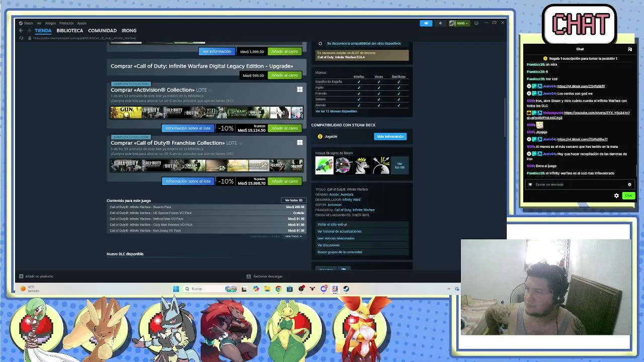
Task: Open Ver historial de actualizaciones link
Action: 339,231
